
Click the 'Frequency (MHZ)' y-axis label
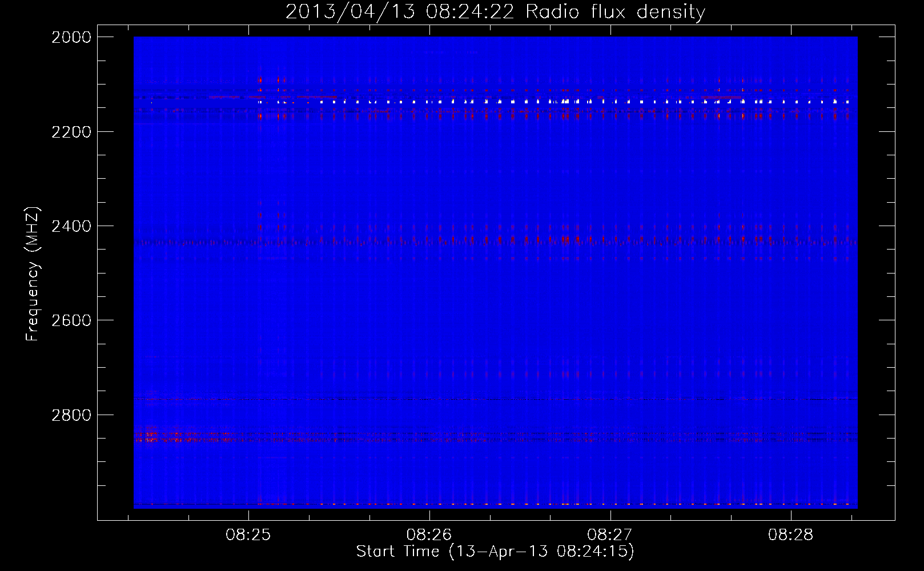(x=33, y=274)
